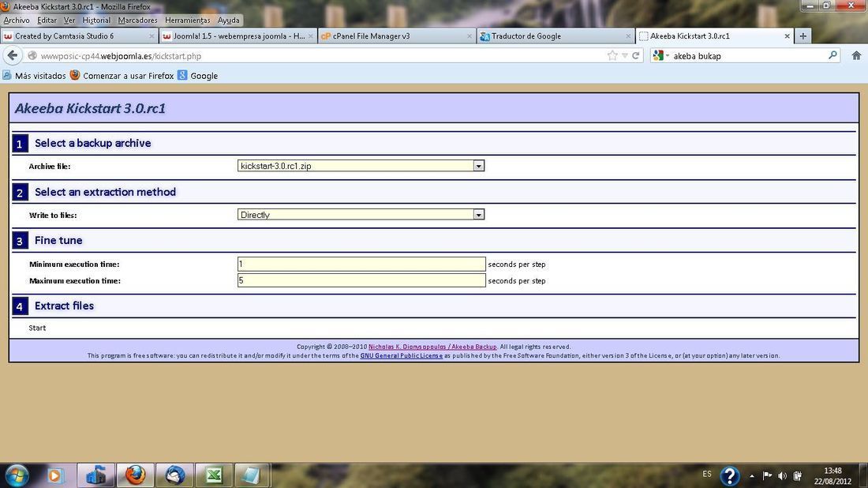Click the volume speaker tray icon
Screen dimensions: 868x488
(x=782, y=476)
